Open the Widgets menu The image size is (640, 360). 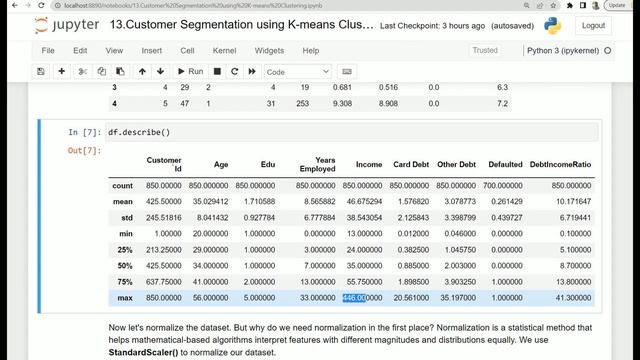pos(269,51)
